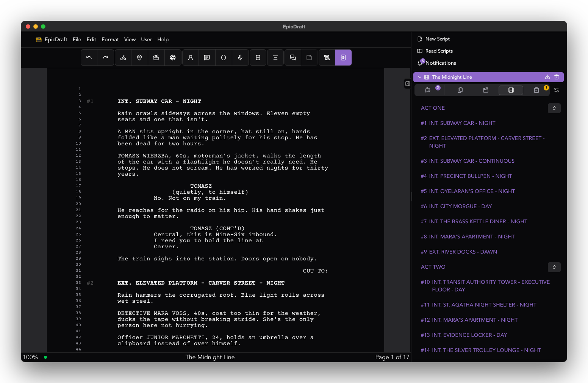Select the cyclist Action element
Image resolution: width=588 pixels, height=383 pixels.
(123, 58)
